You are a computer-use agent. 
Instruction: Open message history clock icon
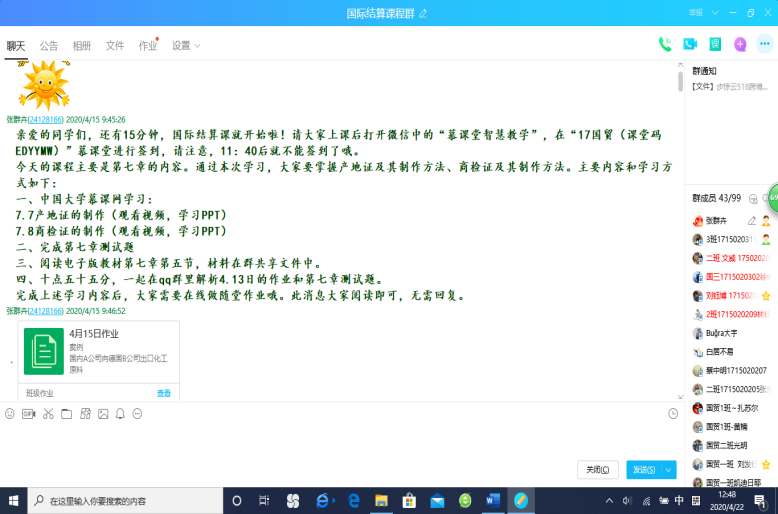672,413
